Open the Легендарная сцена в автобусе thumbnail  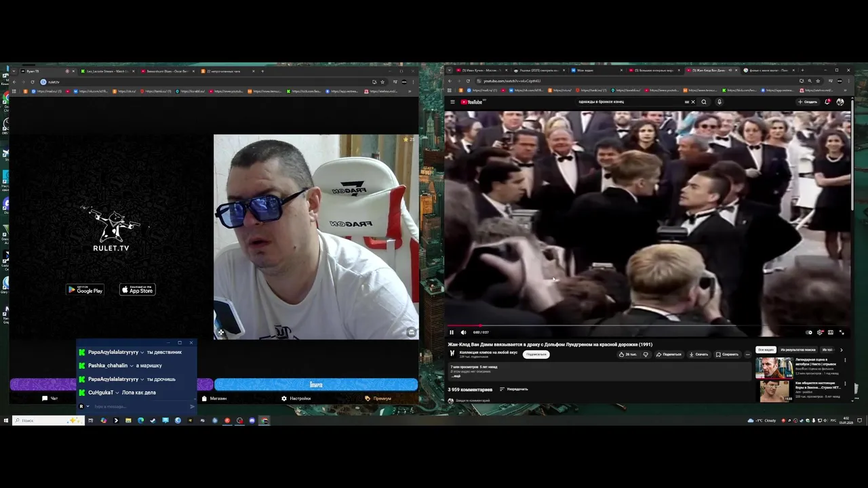(x=774, y=368)
